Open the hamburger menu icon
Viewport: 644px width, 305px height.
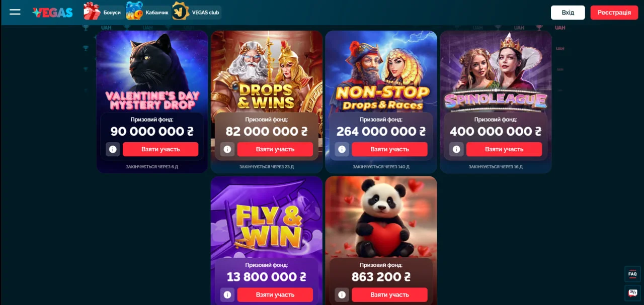(x=15, y=12)
